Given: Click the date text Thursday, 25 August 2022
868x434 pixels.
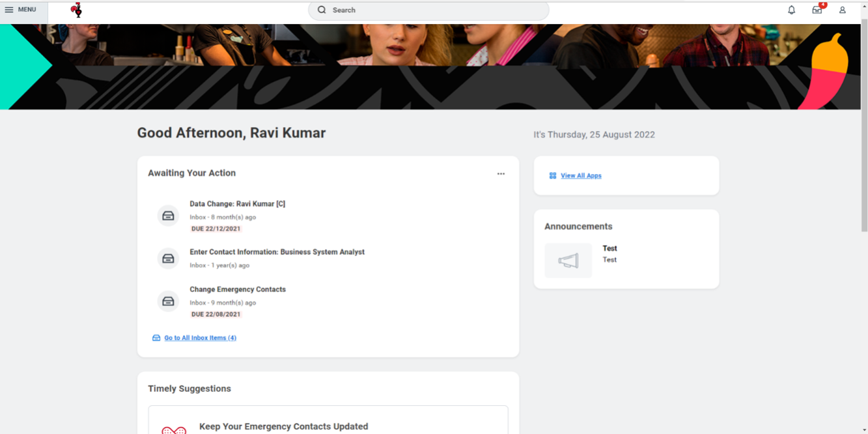Looking at the screenshot, I should (602, 135).
